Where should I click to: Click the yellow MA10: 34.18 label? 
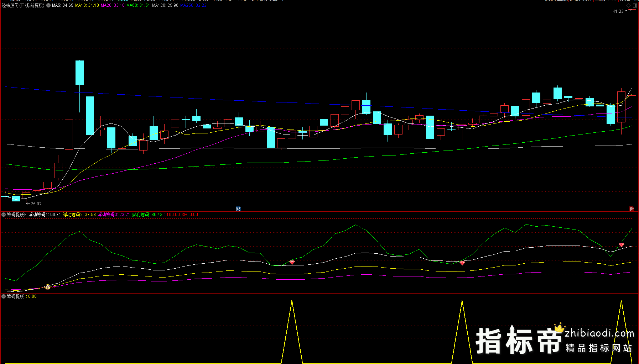(87, 5)
